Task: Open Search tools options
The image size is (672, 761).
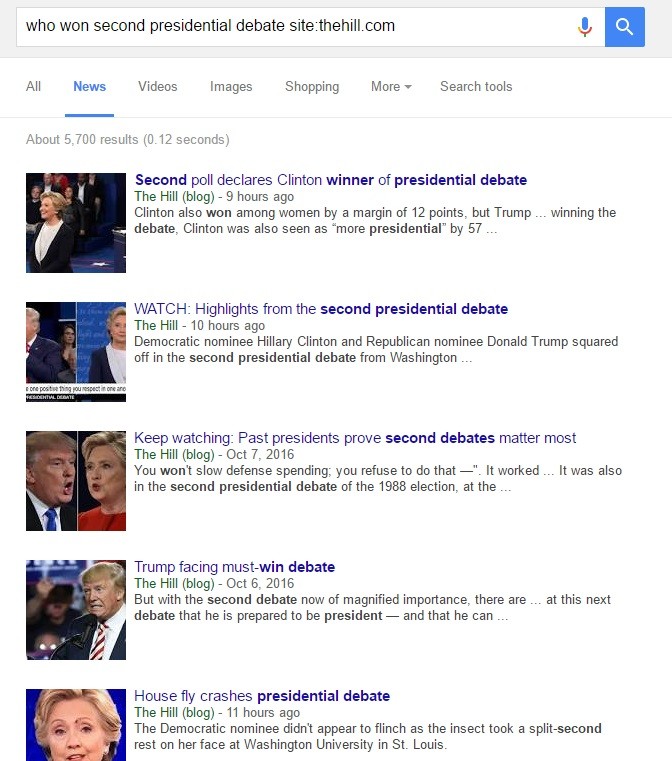Action: [476, 86]
